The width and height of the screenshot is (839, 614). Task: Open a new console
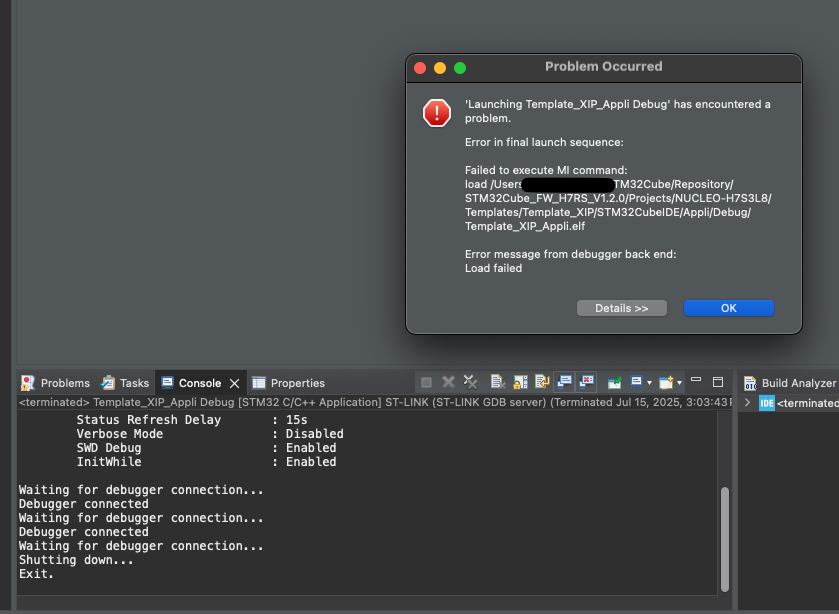point(665,382)
